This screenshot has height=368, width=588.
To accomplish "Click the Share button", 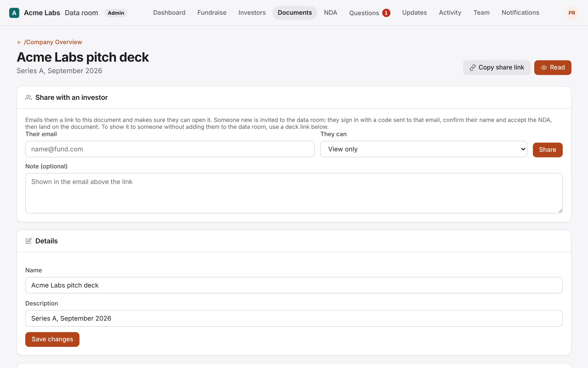I will 547,150.
